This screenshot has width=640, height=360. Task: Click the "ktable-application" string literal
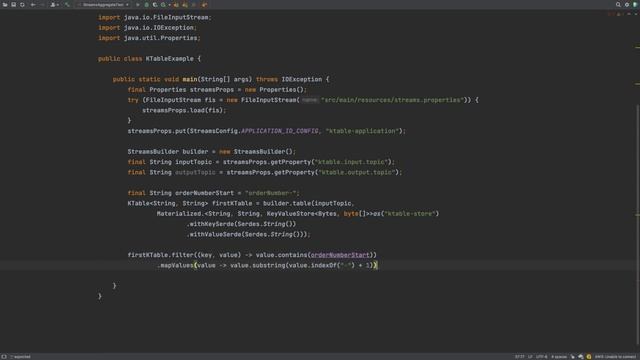click(x=362, y=131)
